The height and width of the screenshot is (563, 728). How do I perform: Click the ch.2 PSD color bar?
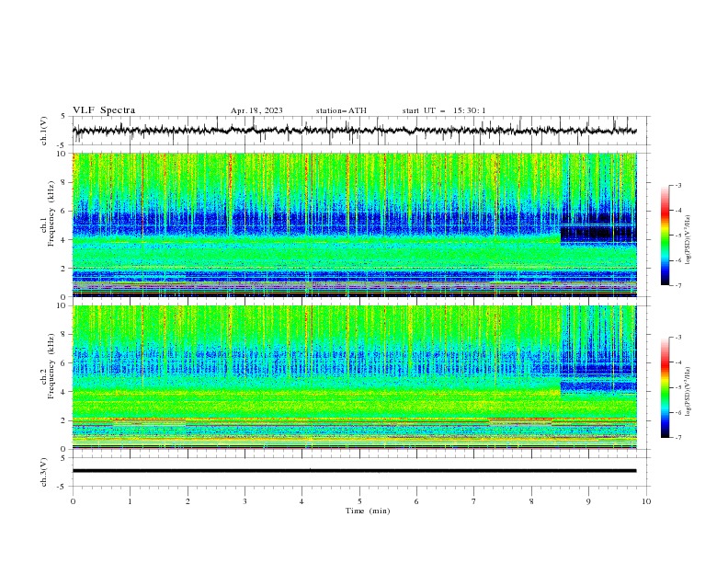pyautogui.click(x=665, y=387)
